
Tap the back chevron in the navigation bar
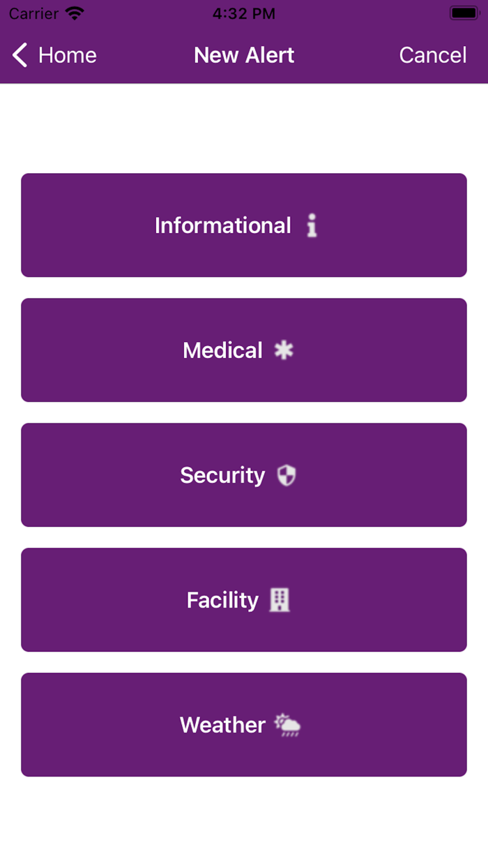(18, 55)
